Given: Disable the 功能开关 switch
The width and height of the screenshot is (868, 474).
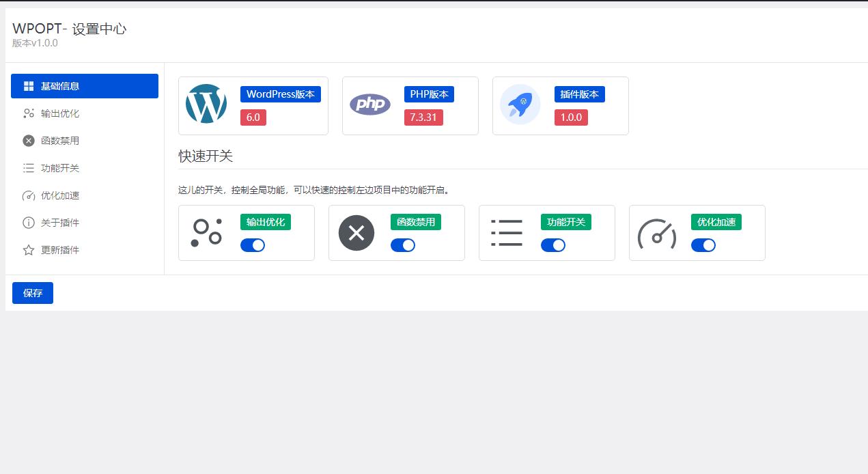Looking at the screenshot, I should 553,245.
